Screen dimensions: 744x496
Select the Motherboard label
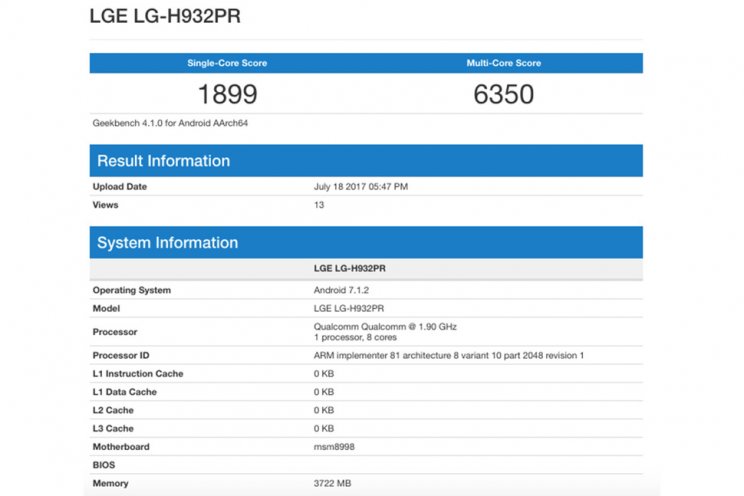[x=121, y=447]
